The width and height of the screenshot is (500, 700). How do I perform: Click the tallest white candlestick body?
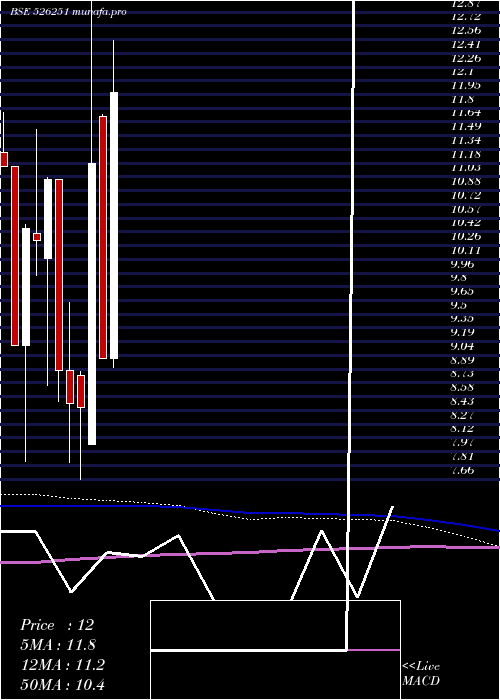click(92, 304)
